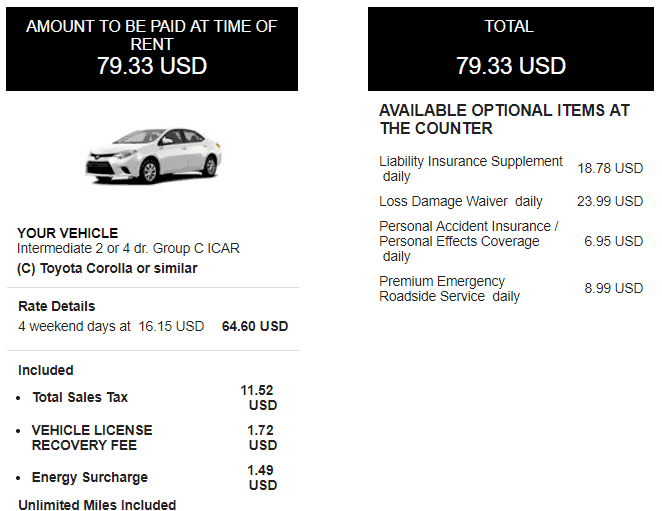Click the white Toyota Corolla vehicle image

click(x=153, y=155)
